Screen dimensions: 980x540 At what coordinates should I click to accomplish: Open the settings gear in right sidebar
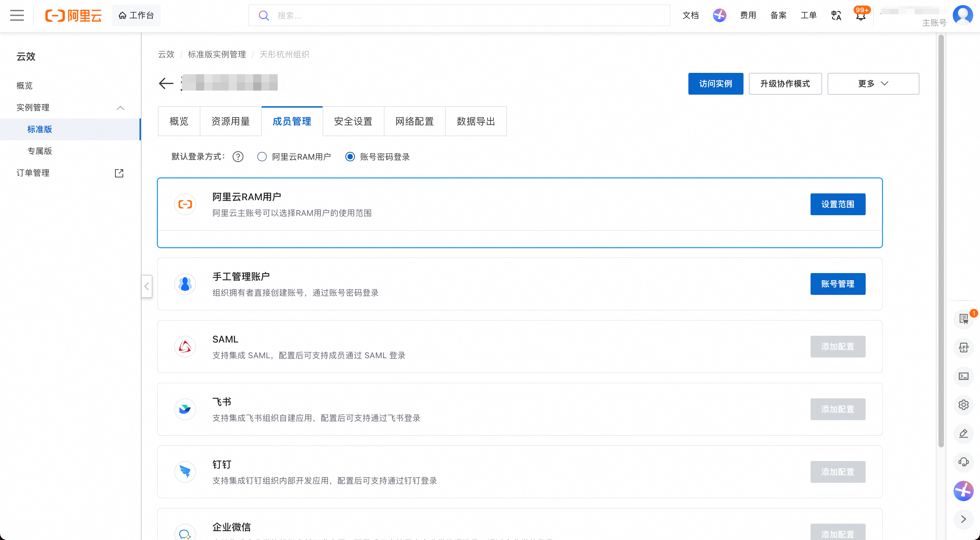[964, 405]
